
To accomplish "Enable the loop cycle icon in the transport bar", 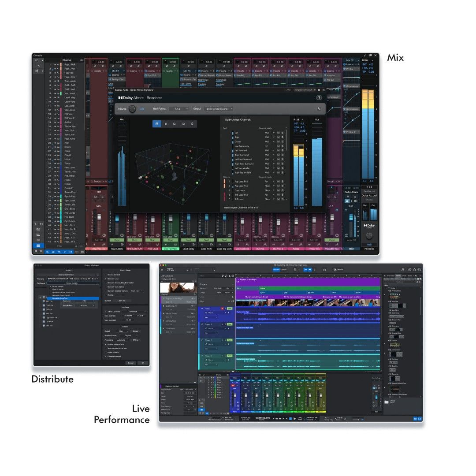I will 310,270.
